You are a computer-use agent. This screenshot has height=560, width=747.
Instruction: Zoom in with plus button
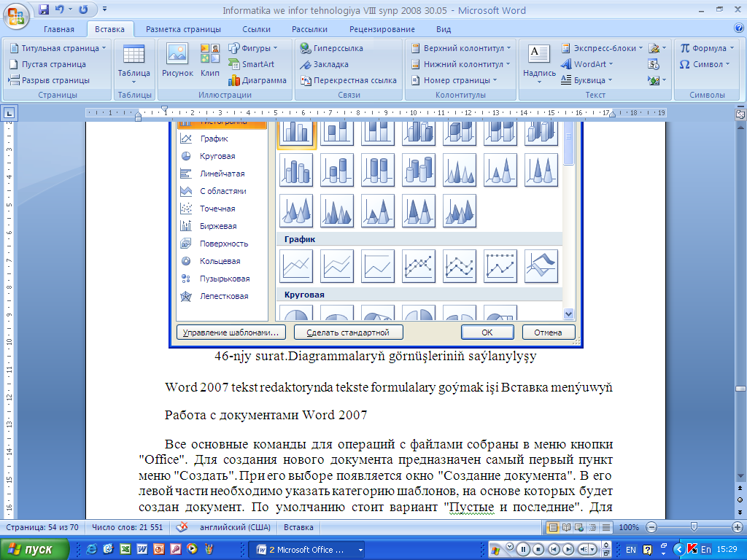pyautogui.click(x=738, y=527)
